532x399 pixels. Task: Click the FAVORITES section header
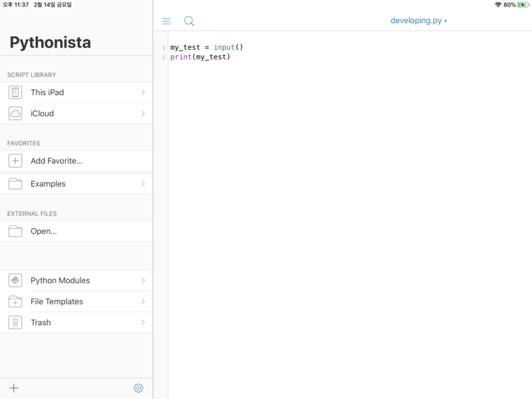pyautogui.click(x=24, y=144)
